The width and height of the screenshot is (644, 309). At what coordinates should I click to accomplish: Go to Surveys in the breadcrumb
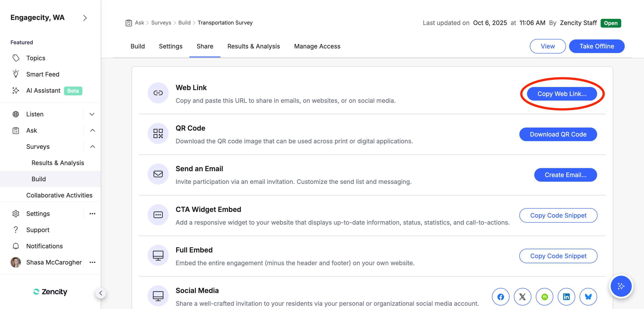pyautogui.click(x=161, y=23)
